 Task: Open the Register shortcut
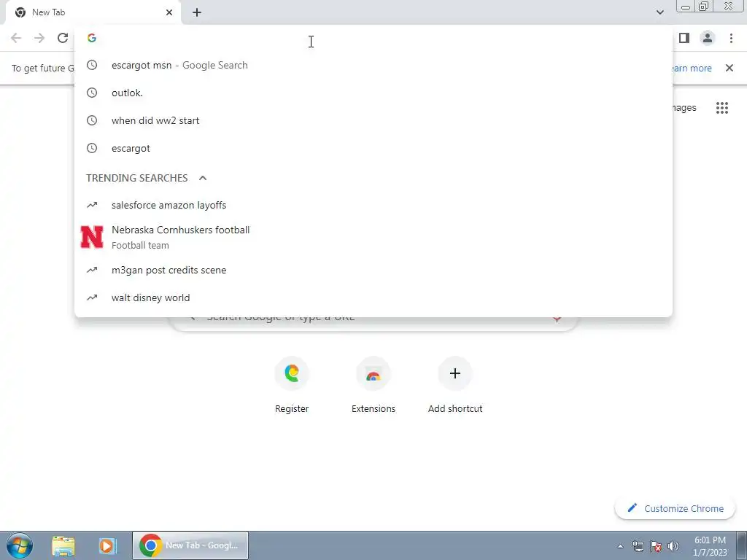(292, 386)
